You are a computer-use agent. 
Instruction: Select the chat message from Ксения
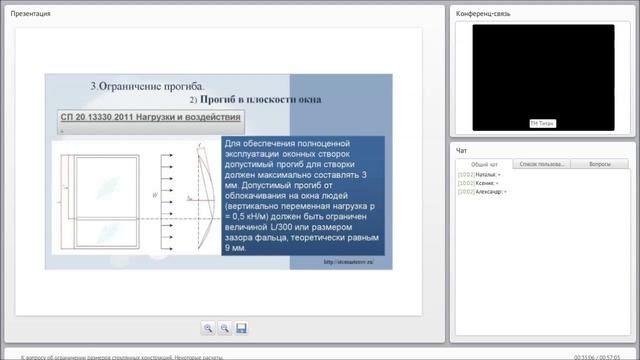point(478,183)
